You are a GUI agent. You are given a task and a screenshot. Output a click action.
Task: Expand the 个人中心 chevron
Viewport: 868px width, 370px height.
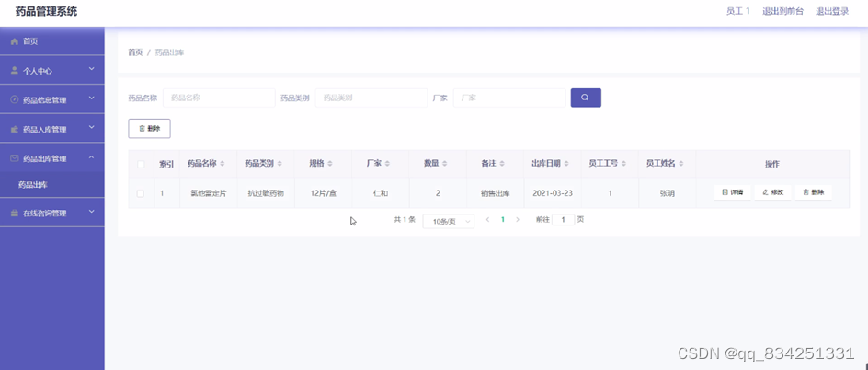[92, 69]
